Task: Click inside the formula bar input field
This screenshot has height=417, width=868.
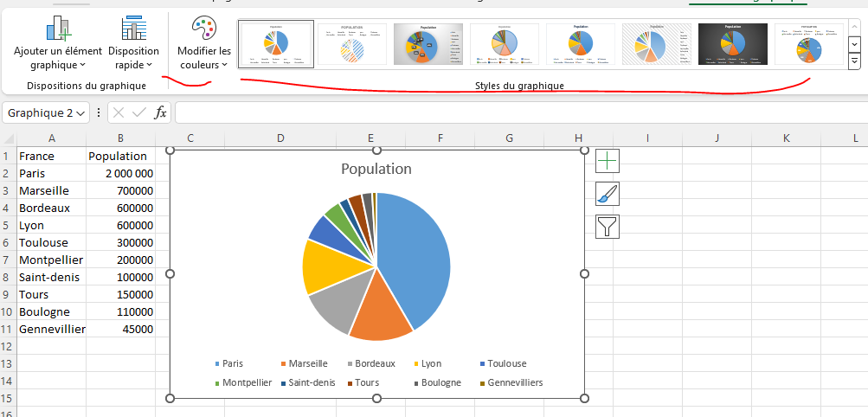Action: [x=519, y=113]
